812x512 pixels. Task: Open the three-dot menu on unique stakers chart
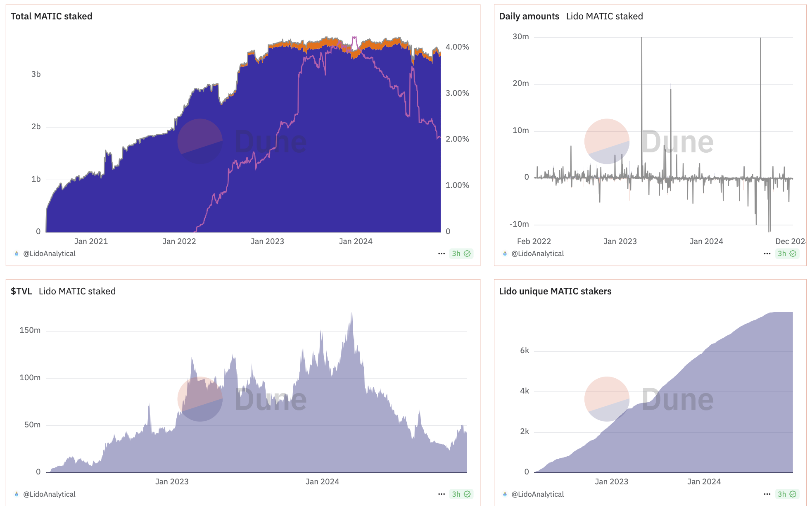767,494
